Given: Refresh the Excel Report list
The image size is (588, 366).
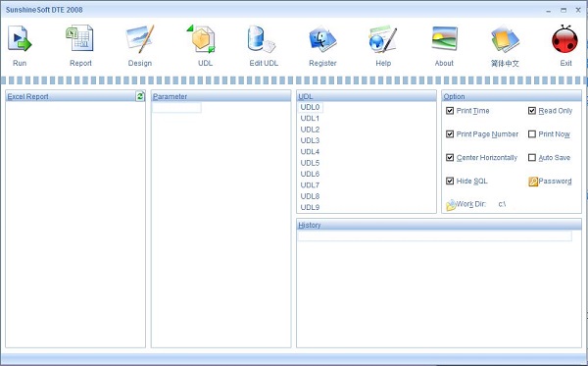Looking at the screenshot, I should click(x=140, y=96).
